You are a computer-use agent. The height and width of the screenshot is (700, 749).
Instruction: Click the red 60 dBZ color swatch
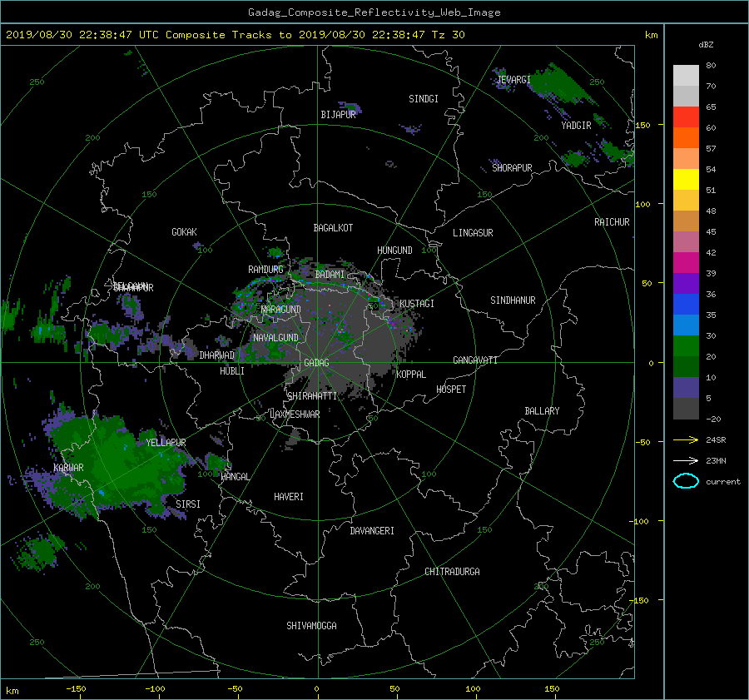pos(686,117)
